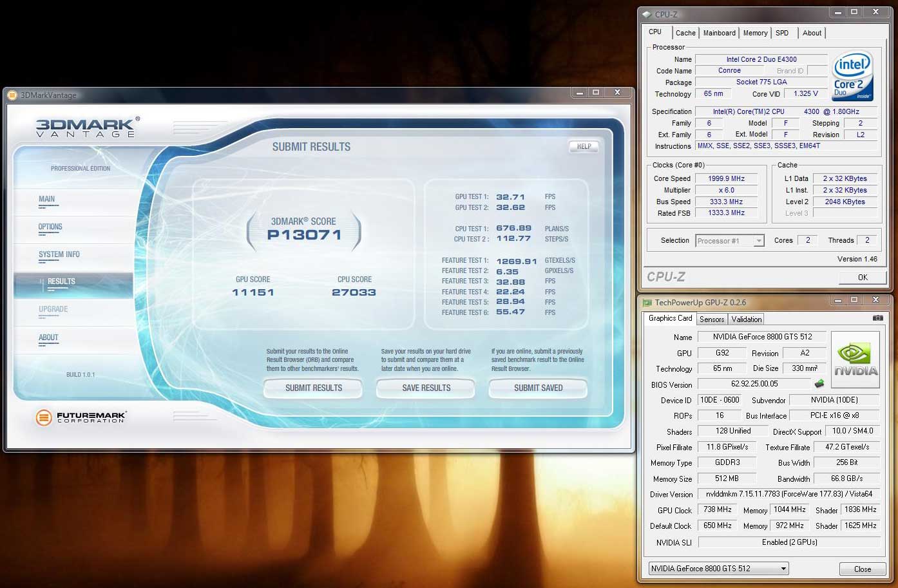Open the Processor #1 selection dropdown
This screenshot has width=898, height=588.
pyautogui.click(x=730, y=241)
